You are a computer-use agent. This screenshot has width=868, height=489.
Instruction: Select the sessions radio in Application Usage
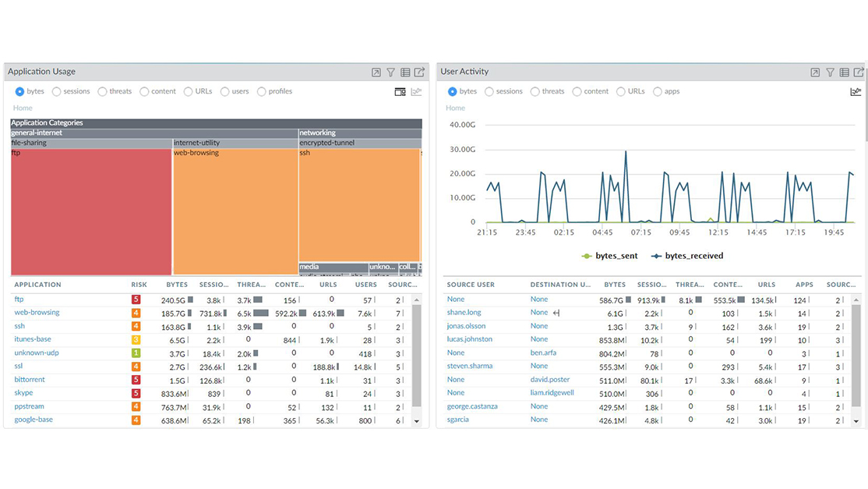(57, 92)
